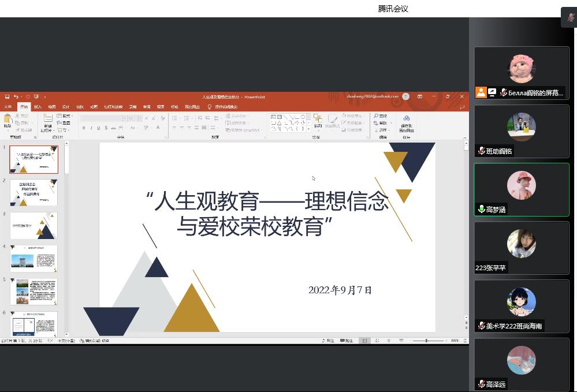Click the Save icon in quick access toolbar
The image size is (577, 392).
(6, 96)
